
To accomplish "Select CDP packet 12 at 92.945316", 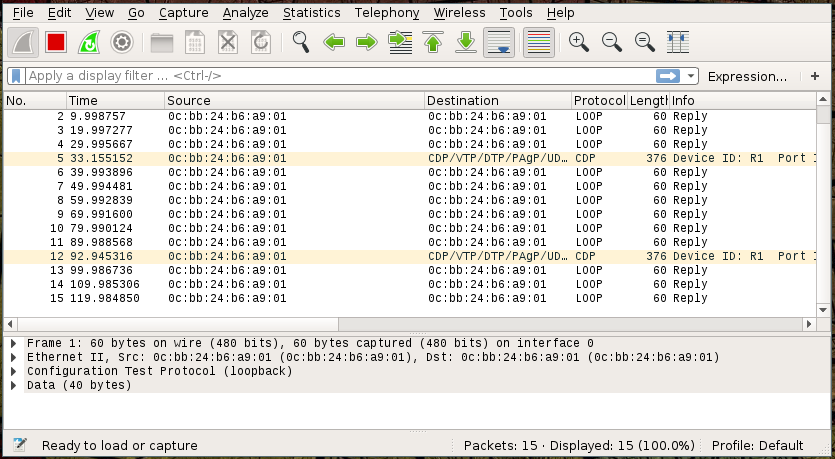I will coord(410,256).
